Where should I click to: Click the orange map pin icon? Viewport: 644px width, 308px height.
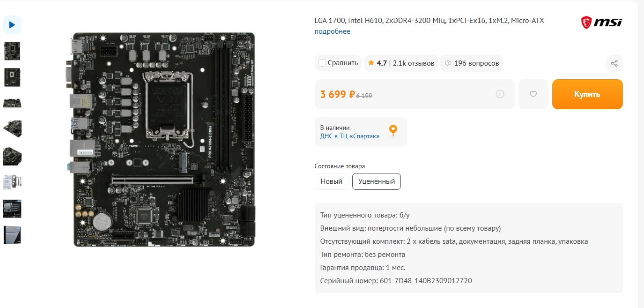(393, 131)
